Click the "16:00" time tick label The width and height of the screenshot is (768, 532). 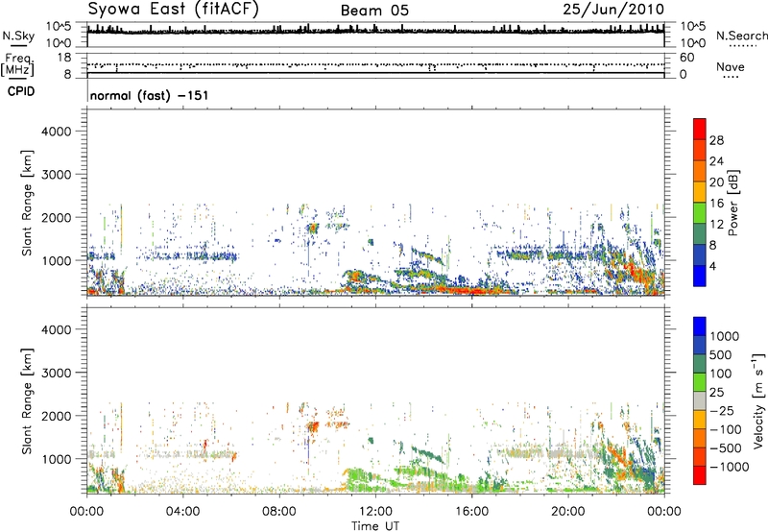[x=471, y=512]
